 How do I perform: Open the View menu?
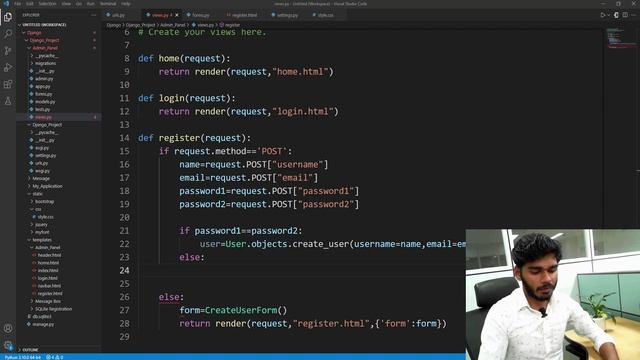pyautogui.click(x=66, y=4)
